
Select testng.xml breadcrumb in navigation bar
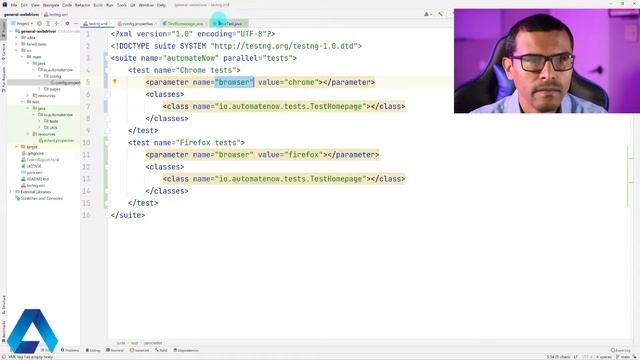tap(56, 14)
